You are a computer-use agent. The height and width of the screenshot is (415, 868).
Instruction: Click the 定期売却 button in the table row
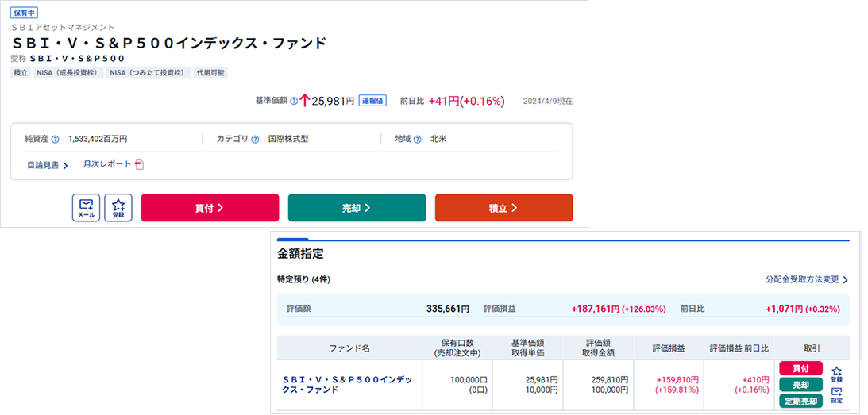click(801, 401)
